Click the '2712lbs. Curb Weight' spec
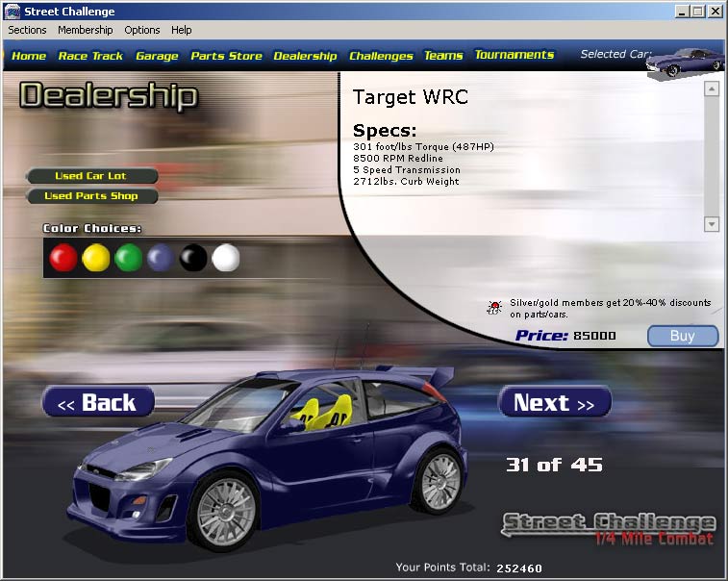Screen dimensions: 728x581 [406, 182]
